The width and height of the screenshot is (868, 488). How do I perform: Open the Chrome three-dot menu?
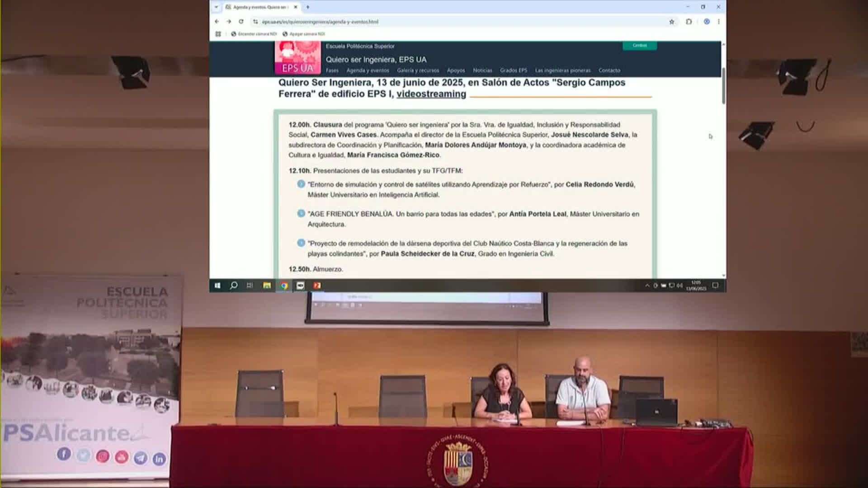coord(718,22)
